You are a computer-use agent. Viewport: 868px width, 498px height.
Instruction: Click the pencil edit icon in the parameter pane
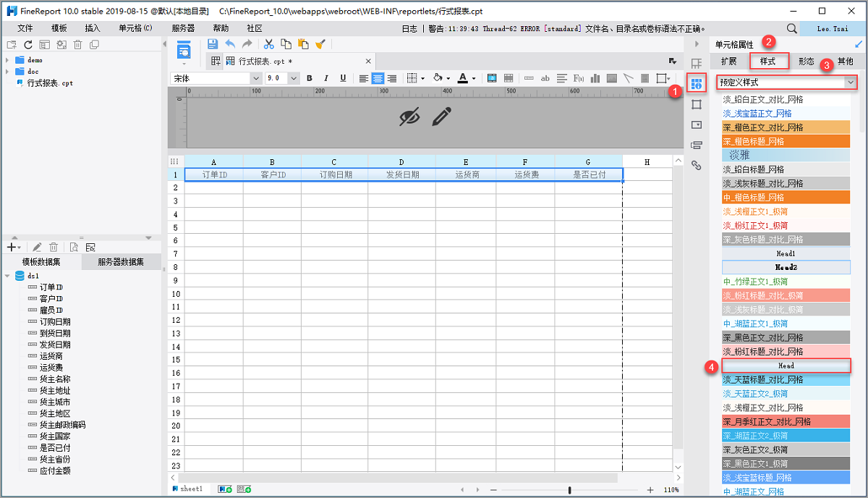coord(442,116)
